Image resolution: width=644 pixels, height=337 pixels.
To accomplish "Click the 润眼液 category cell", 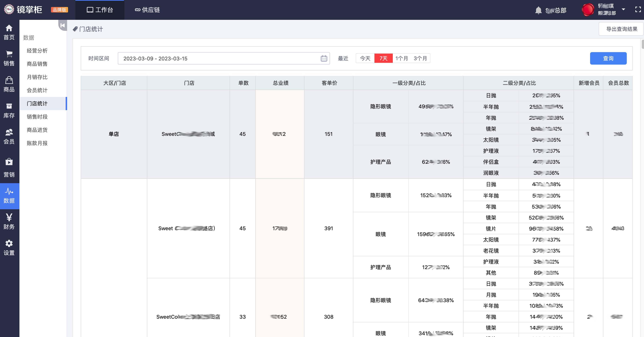I will point(491,173).
